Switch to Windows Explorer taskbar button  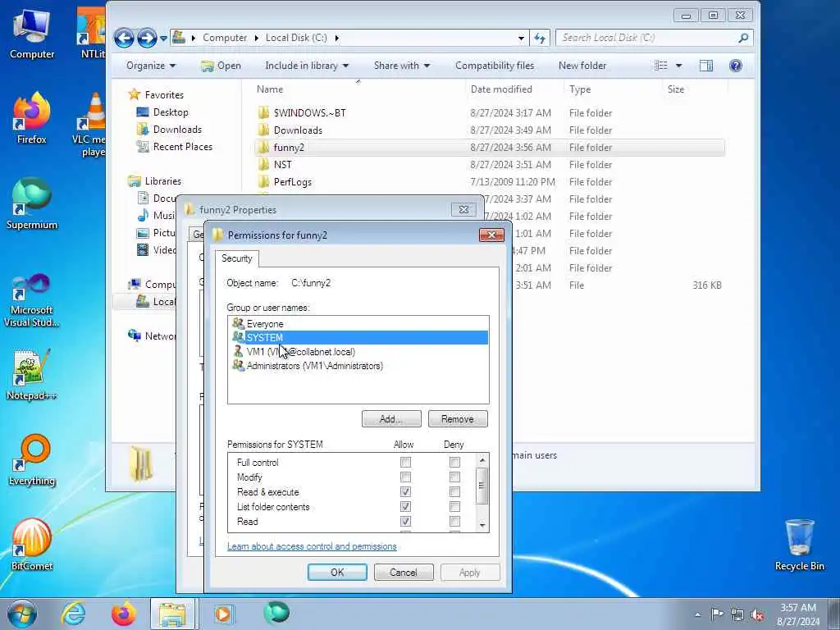coord(174,614)
